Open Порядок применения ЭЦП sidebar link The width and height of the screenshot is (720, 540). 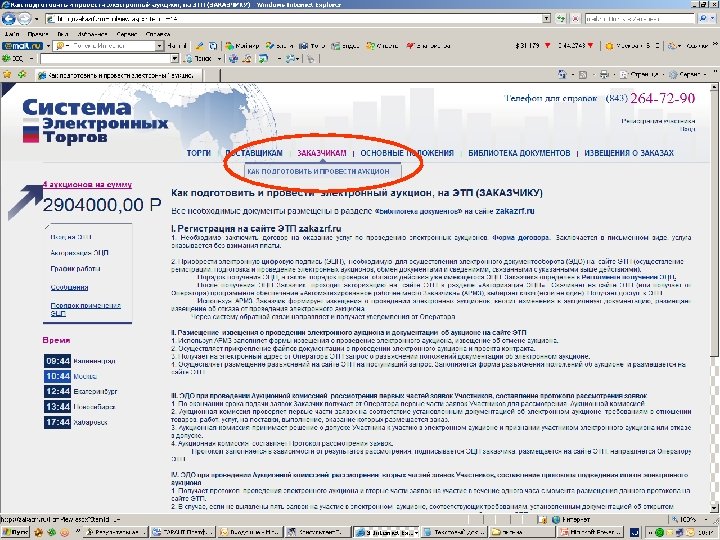(x=85, y=309)
